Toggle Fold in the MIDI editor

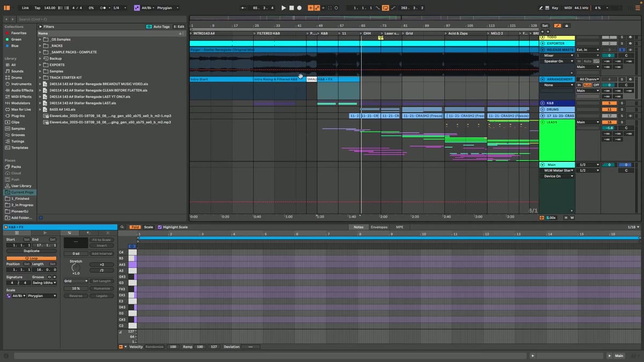[135, 227]
